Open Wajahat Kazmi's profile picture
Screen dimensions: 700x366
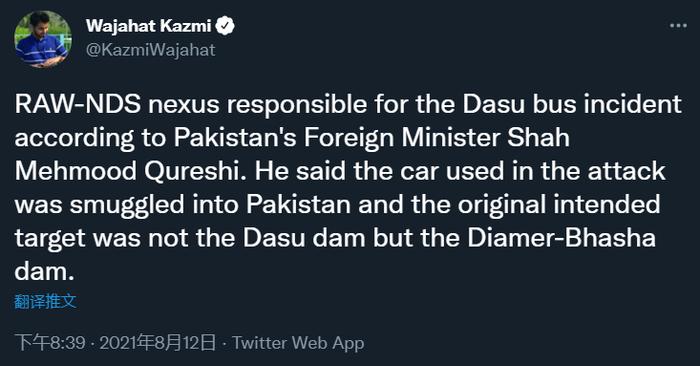43,39
